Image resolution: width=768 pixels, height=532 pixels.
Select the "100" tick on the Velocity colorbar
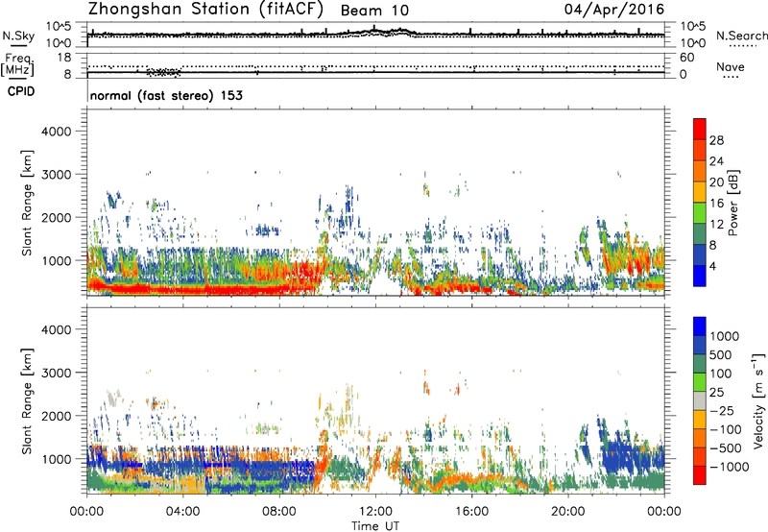(720, 374)
